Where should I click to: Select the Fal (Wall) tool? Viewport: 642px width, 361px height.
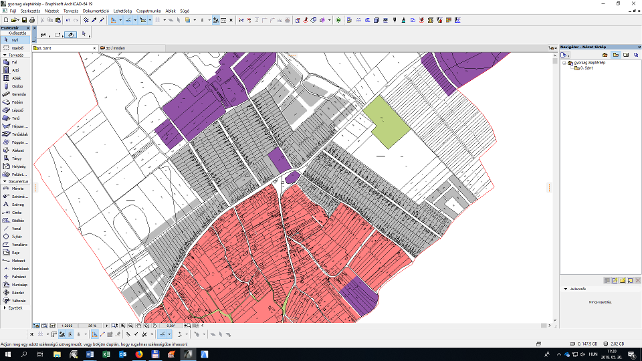15,62
